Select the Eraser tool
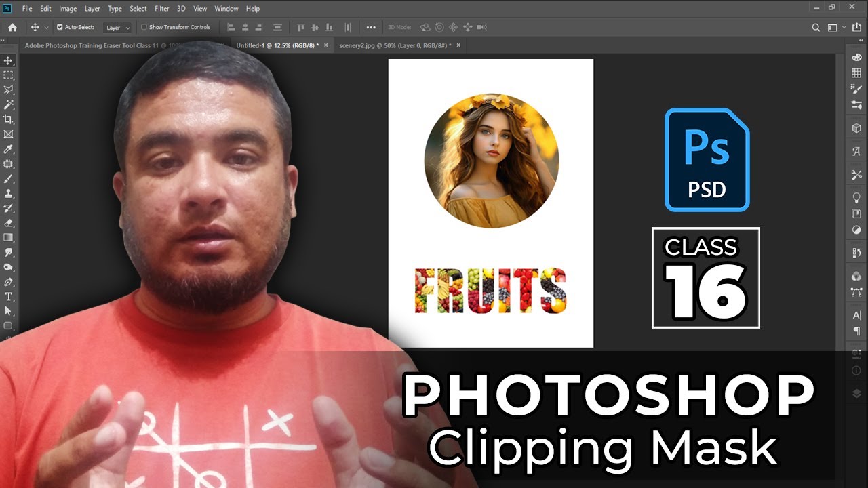Image resolution: width=868 pixels, height=488 pixels. coord(9,223)
